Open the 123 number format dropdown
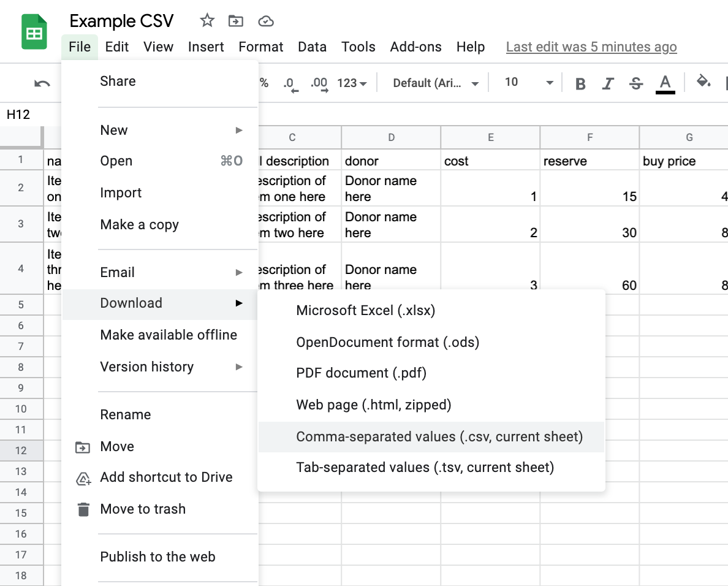728x586 pixels. click(x=352, y=83)
